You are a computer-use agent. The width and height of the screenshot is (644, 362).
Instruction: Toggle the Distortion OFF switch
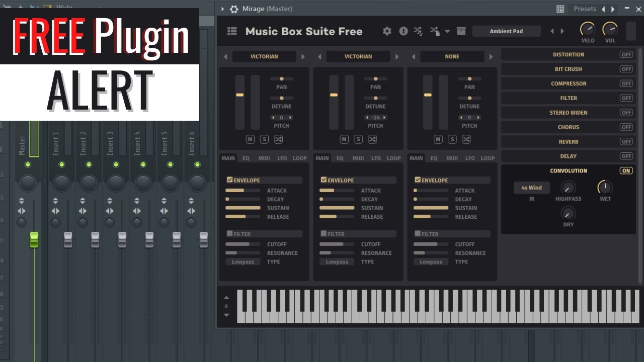click(626, 54)
